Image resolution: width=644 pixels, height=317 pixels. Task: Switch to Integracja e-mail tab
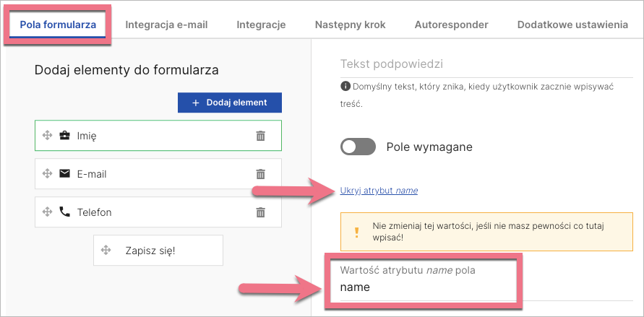point(166,25)
